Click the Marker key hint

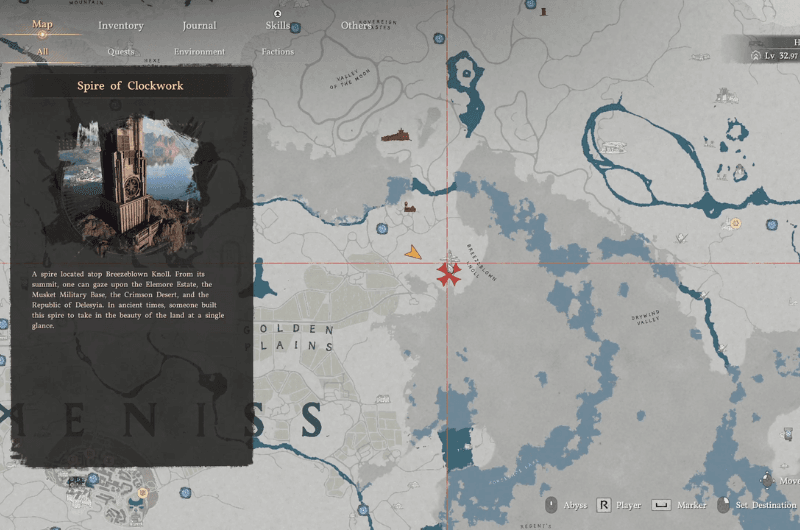660,505
